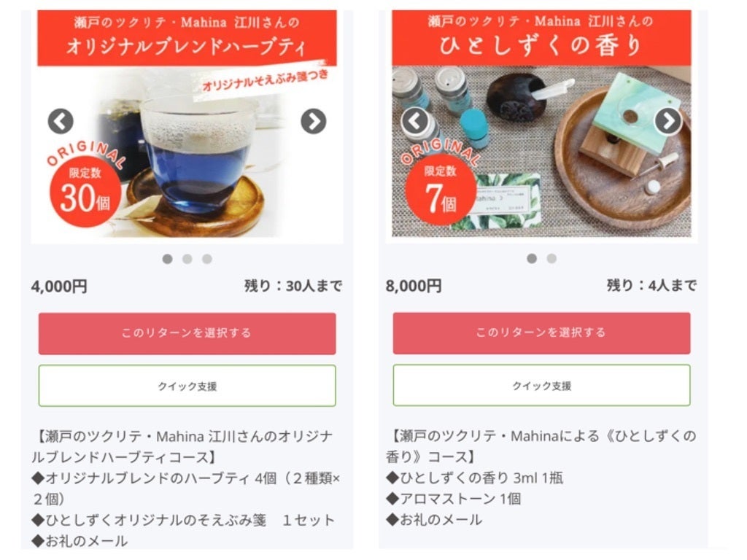Click the オリジナルブレンドハーブティ red banner
Screen dimensions: 747x560
(187, 38)
